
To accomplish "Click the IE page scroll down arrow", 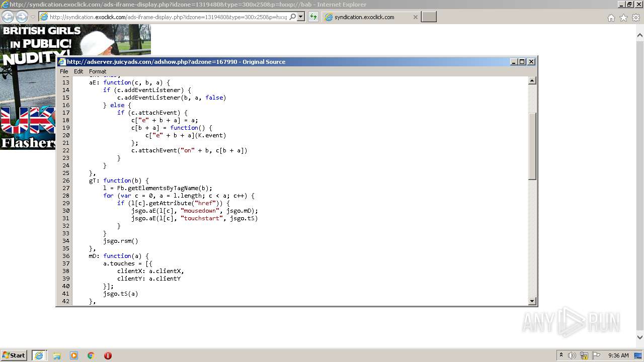I will point(640,337).
